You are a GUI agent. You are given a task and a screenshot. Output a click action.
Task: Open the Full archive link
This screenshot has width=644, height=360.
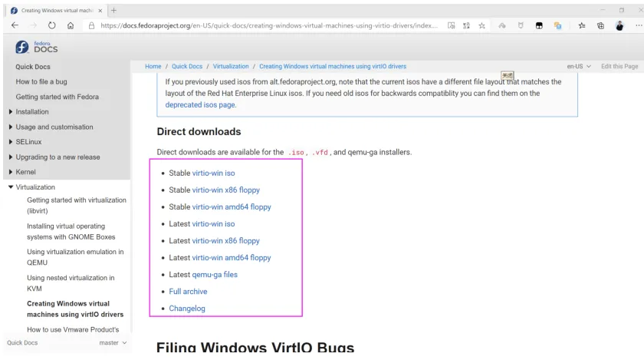coord(188,291)
